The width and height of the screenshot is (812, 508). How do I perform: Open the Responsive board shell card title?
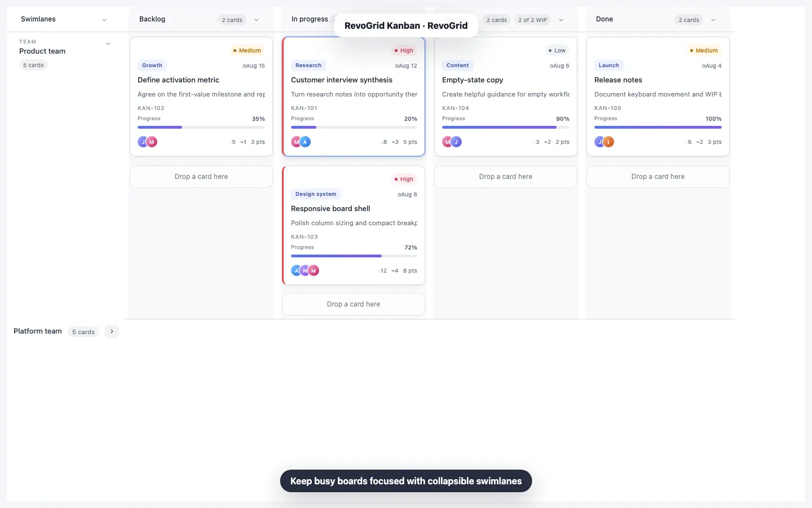click(x=330, y=209)
